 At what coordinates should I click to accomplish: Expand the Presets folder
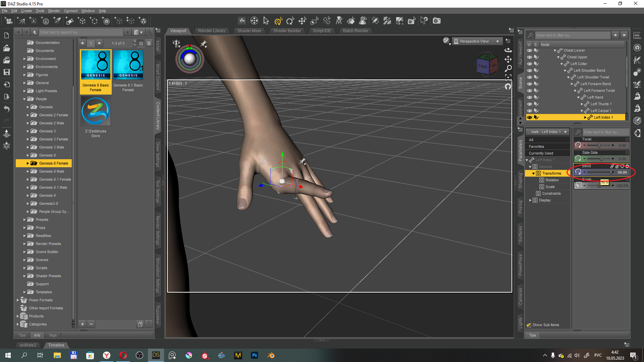(25, 219)
